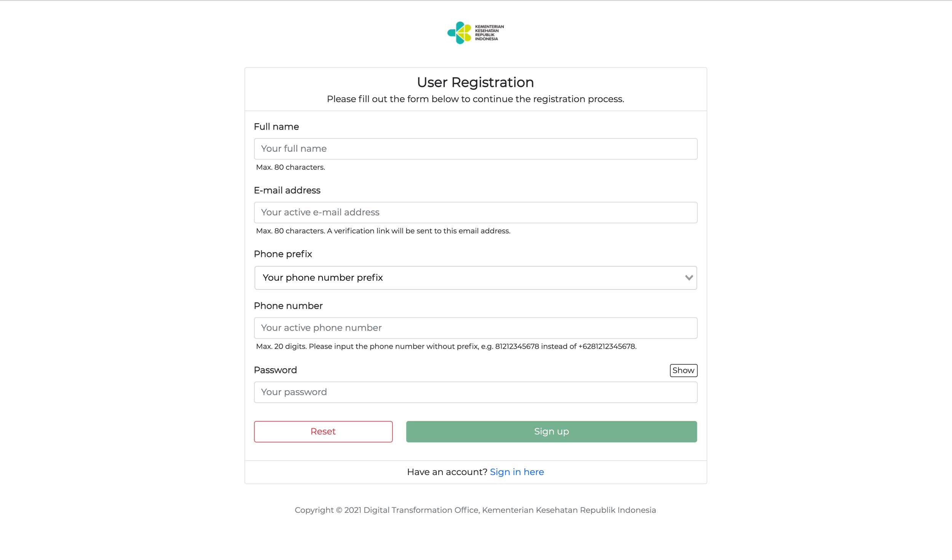Focus the "Your full name" input field
Viewport: 952px width, 560px height.
pyautogui.click(x=475, y=149)
